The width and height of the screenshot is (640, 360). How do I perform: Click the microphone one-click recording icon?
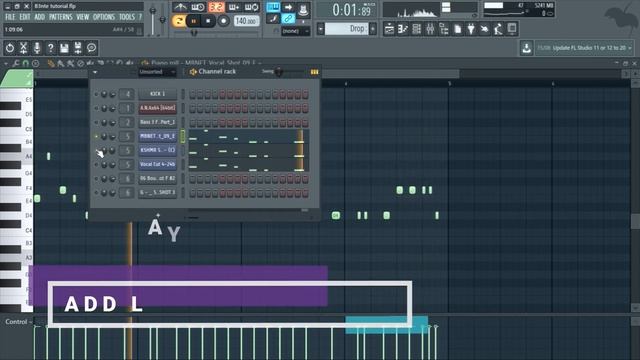click(x=37, y=48)
